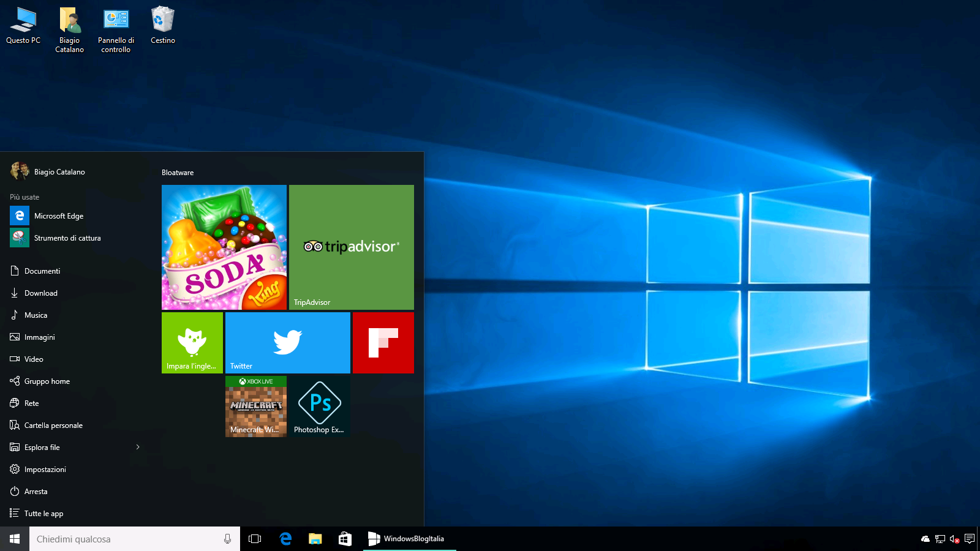This screenshot has width=980, height=551.
Task: Open the Action Center notifications icon
Action: point(970,539)
